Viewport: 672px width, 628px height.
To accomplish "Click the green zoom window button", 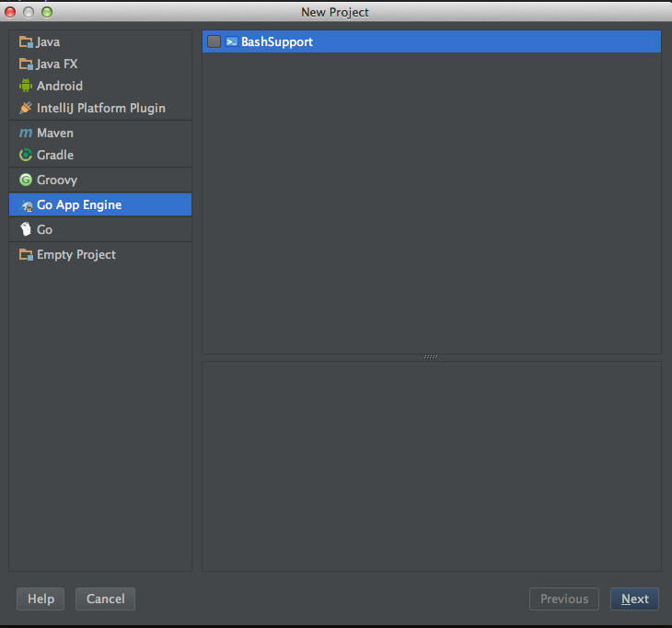I will coord(47,12).
